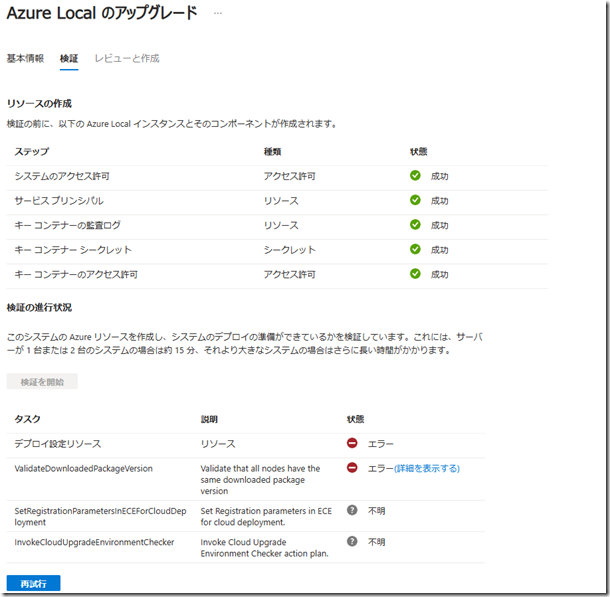Select the システムのアクセス許可 step
This screenshot has height=597, width=610.
[62, 176]
